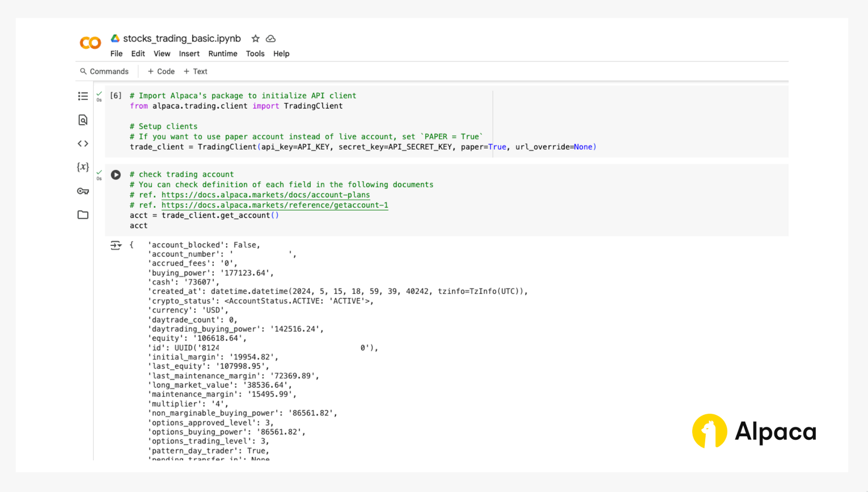Image resolution: width=868 pixels, height=492 pixels.
Task: Open the variables inspector panel
Action: coord(82,167)
